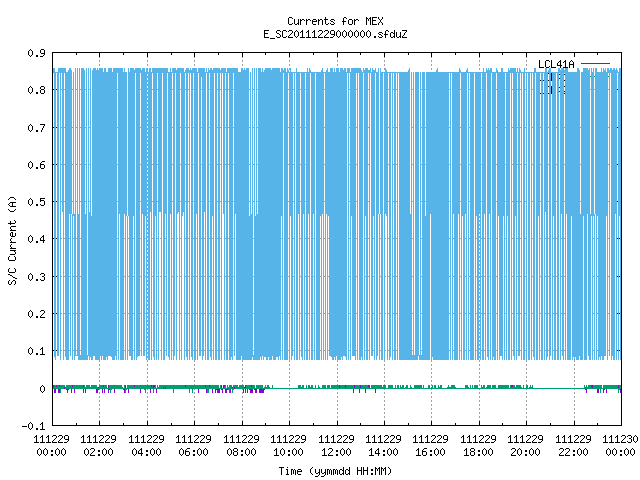Click the "Currents for MEX" plot title

(x=335, y=21)
